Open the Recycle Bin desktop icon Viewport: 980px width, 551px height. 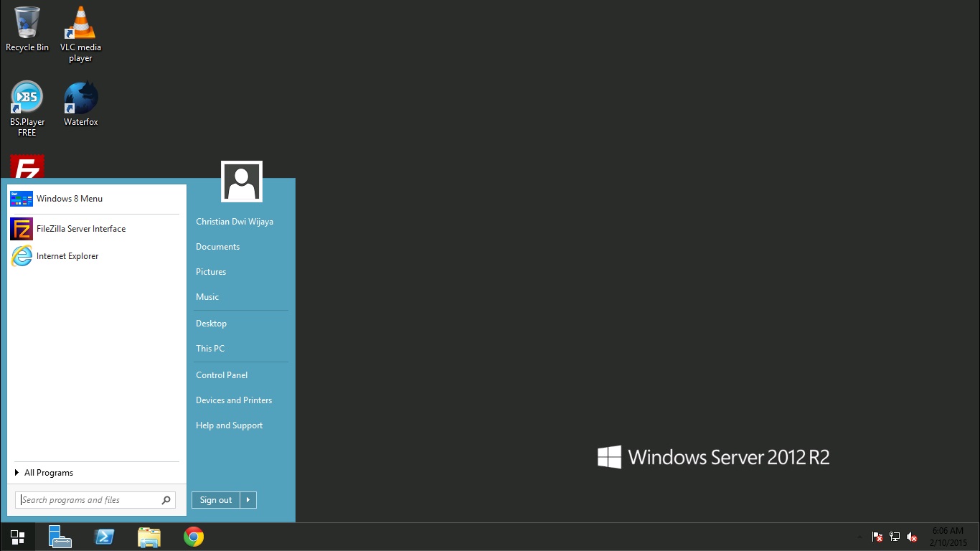point(27,29)
